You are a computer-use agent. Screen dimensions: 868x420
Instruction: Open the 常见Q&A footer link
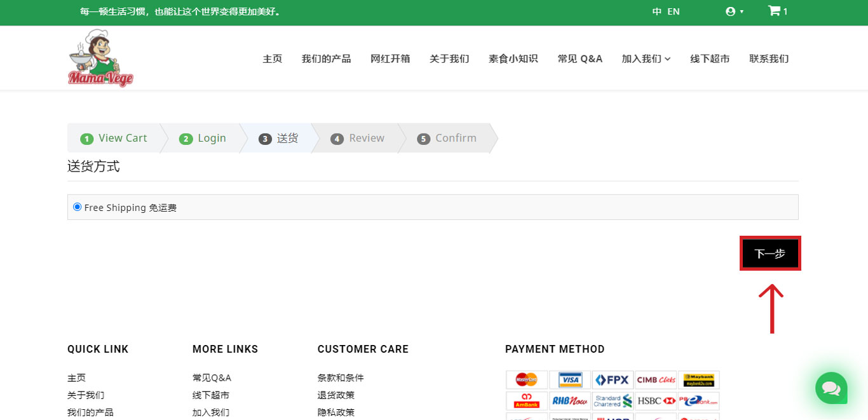(x=212, y=378)
